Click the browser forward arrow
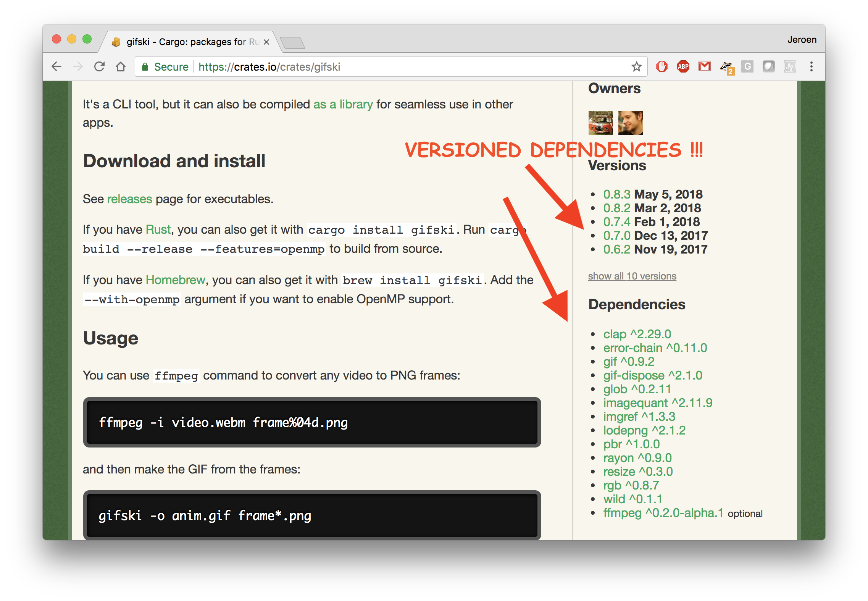Image resolution: width=868 pixels, height=601 pixels. (x=78, y=67)
